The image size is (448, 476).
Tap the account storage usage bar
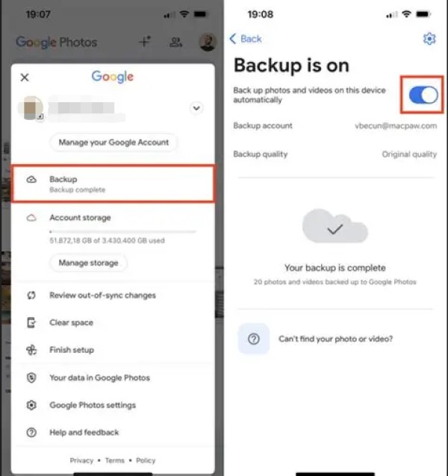pos(122,231)
